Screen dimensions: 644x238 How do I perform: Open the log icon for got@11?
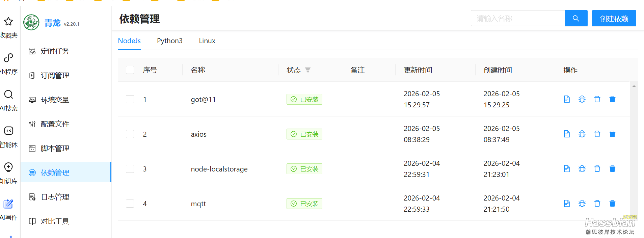pos(567,99)
